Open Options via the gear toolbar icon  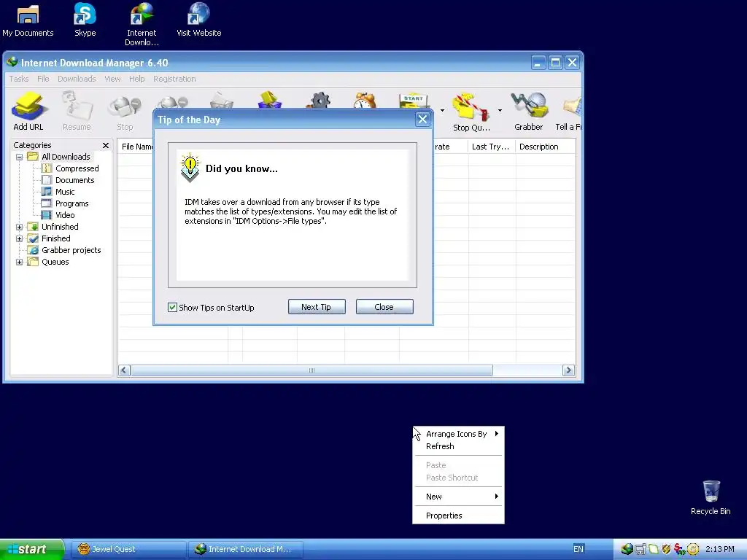(x=320, y=100)
